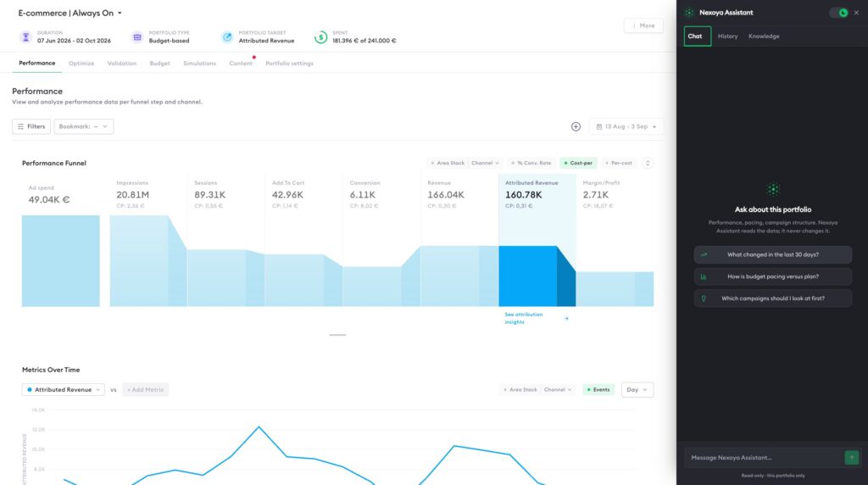Click the Portfolio Type icon
Viewport: 868px width, 485px height.
coord(137,37)
